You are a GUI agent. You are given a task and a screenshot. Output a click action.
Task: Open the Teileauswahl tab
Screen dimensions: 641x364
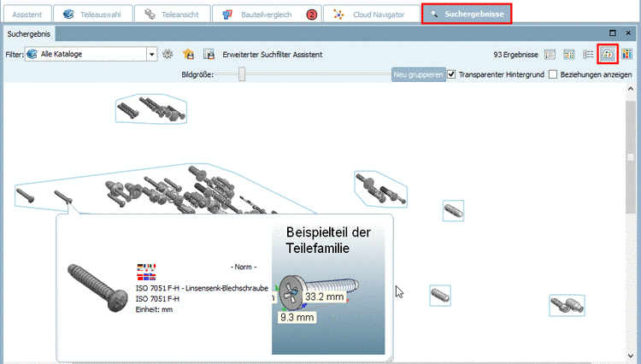pos(93,15)
